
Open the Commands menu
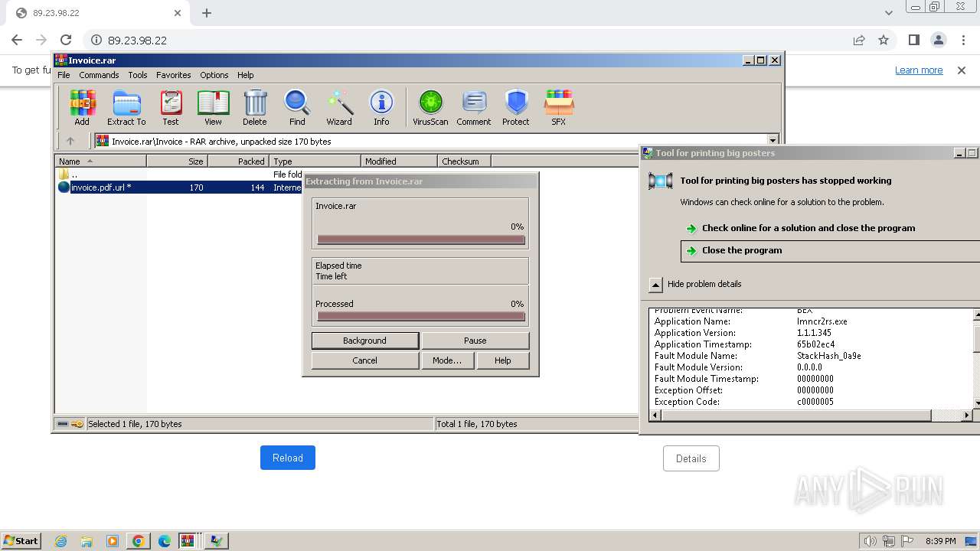(99, 75)
